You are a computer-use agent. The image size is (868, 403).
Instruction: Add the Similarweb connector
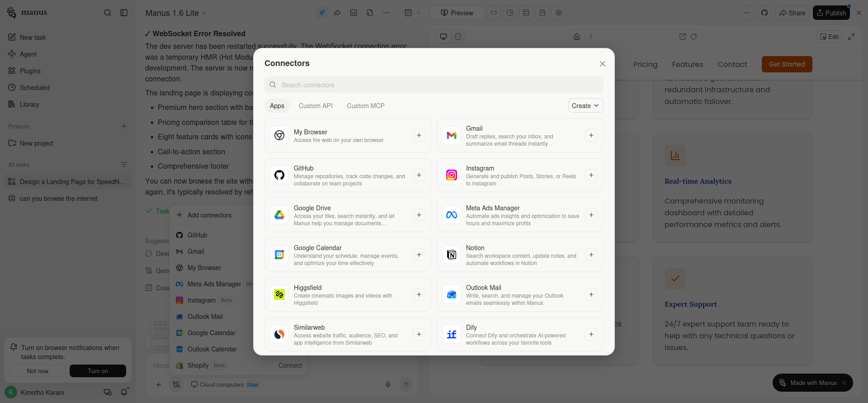click(419, 334)
